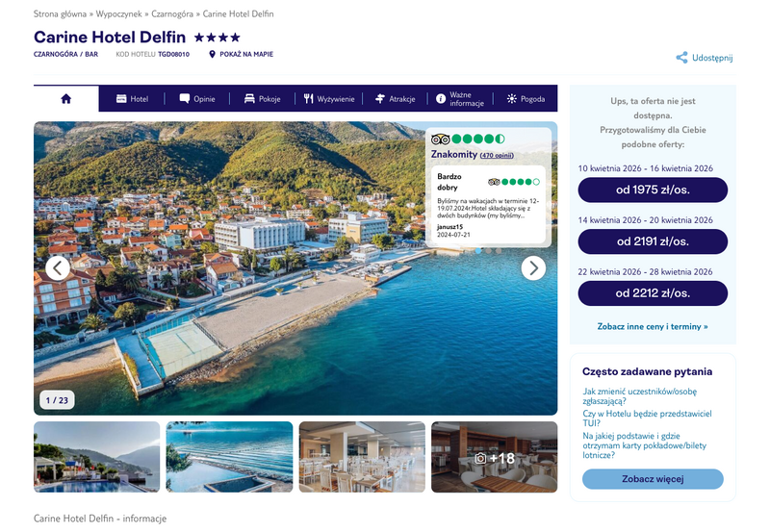Select the Wyżywienie tab
The width and height of the screenshot is (770, 532).
click(x=329, y=99)
